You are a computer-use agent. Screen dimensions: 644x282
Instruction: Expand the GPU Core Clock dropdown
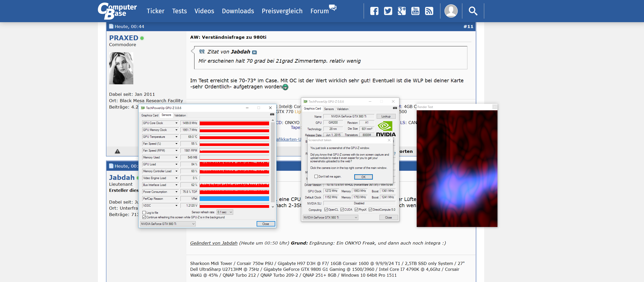click(176, 123)
